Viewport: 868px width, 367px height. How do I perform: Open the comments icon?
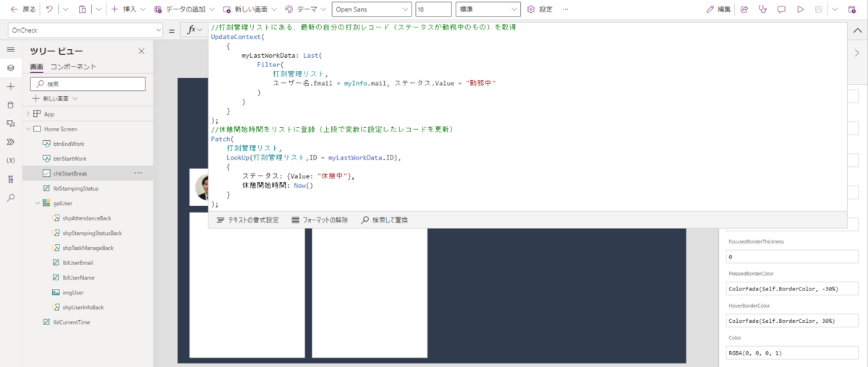click(x=781, y=9)
